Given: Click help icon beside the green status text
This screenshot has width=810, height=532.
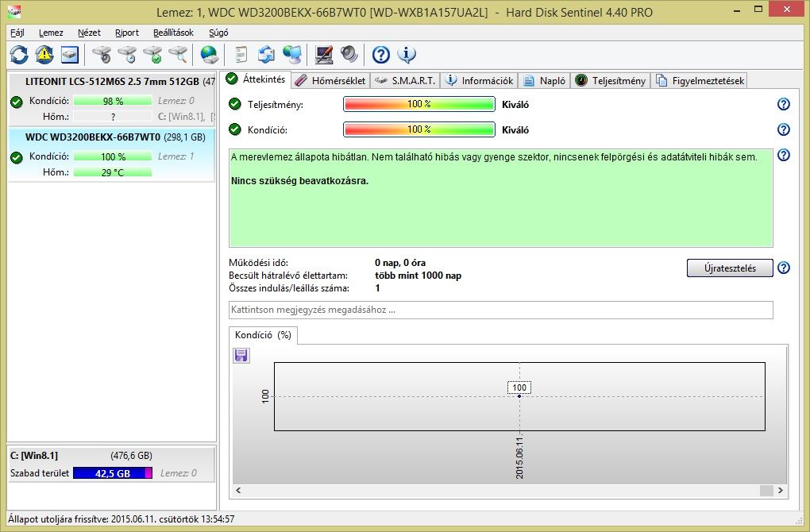Looking at the screenshot, I should coord(784,155).
